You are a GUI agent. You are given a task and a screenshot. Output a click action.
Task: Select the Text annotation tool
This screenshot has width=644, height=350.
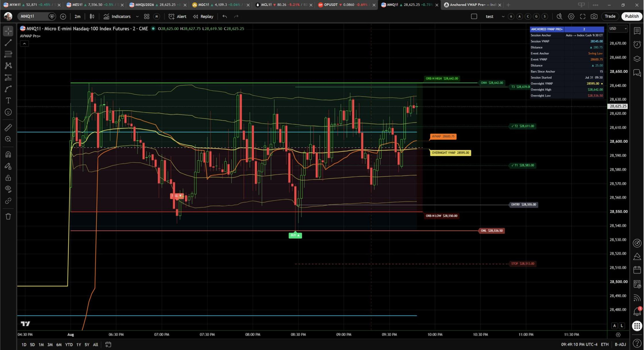point(8,100)
